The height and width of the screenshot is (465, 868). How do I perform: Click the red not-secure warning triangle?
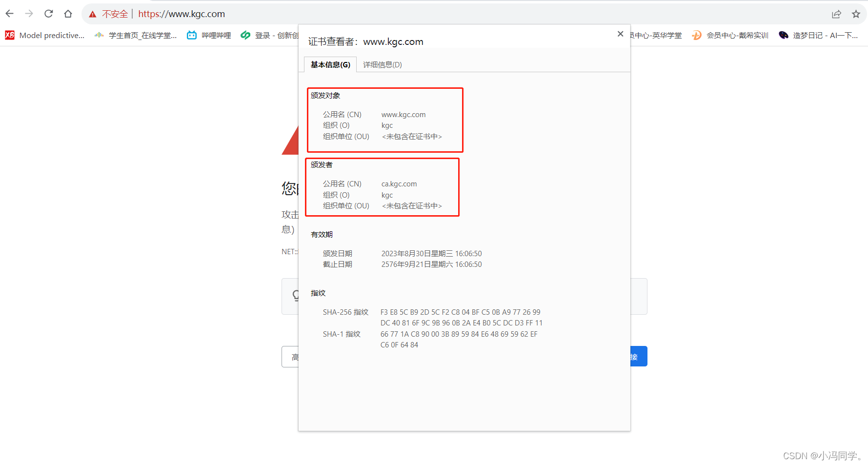pyautogui.click(x=93, y=14)
